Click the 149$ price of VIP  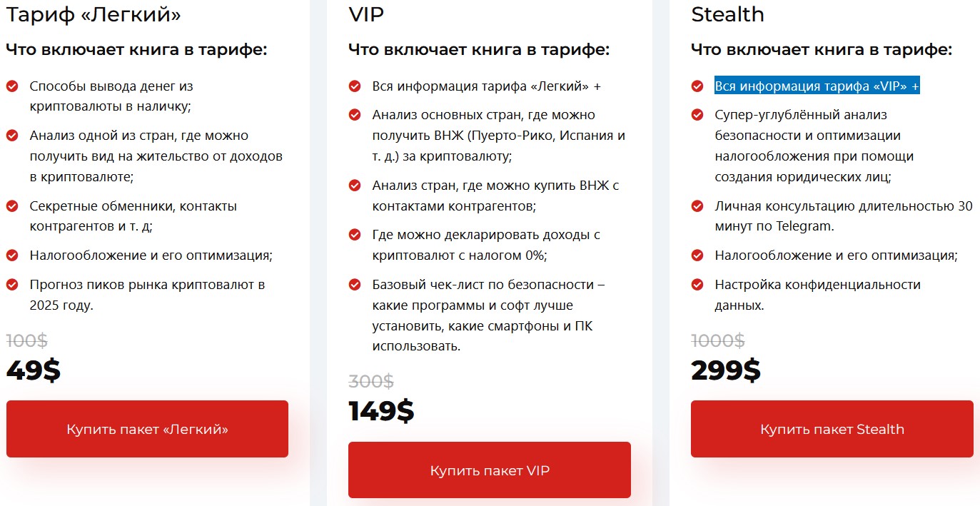point(381,411)
